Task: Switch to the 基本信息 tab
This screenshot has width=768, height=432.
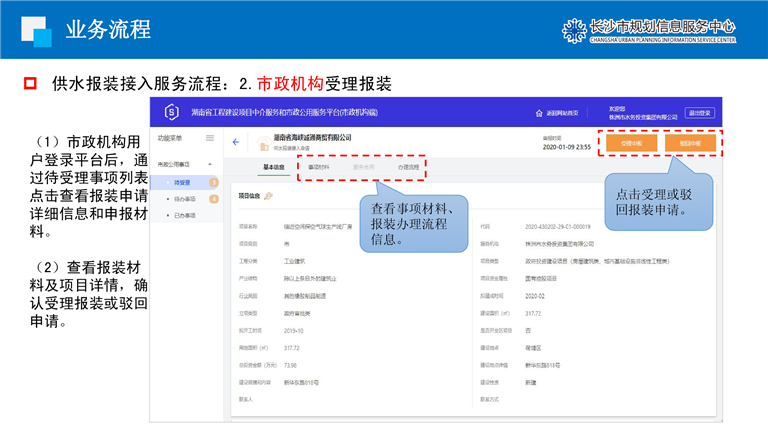Action: (x=273, y=168)
